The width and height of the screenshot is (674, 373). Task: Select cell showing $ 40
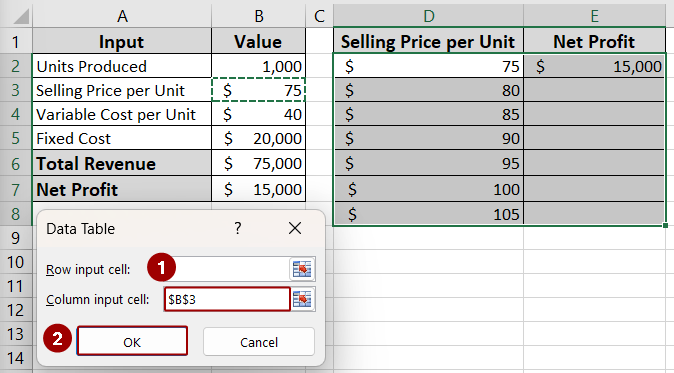(259, 114)
